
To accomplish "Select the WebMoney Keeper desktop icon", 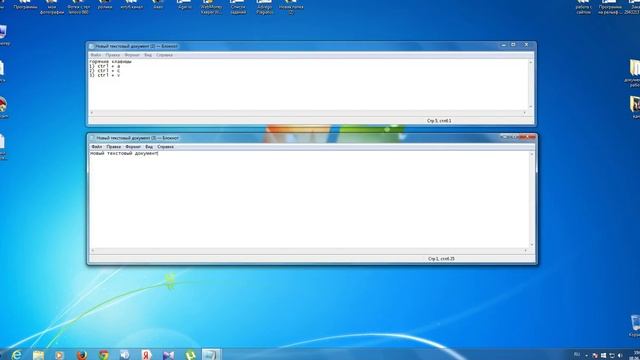I will coord(211,7).
